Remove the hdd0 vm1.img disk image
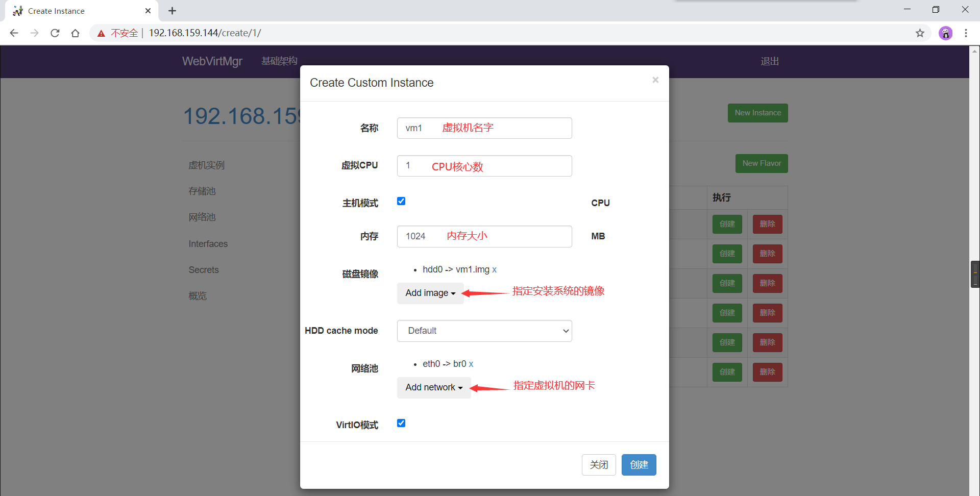 (x=494, y=269)
